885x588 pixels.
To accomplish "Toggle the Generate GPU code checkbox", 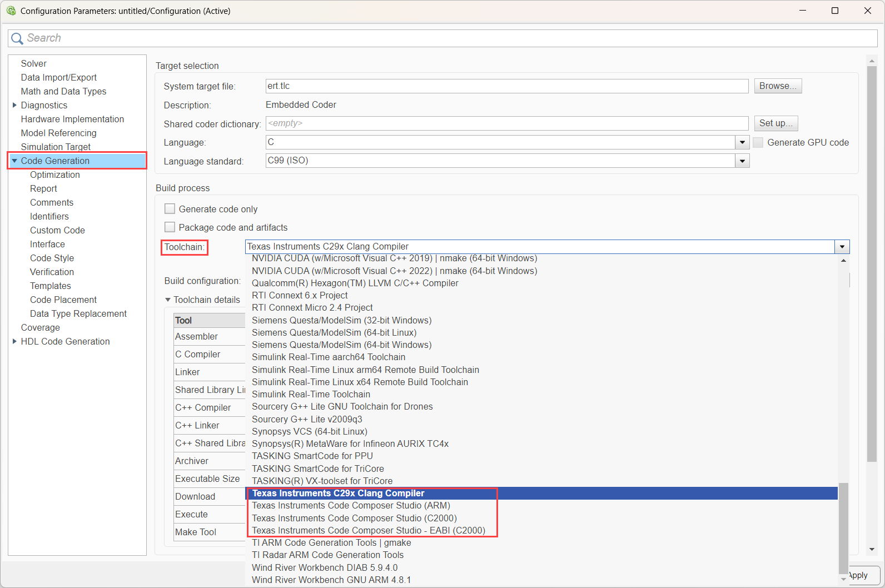I will click(758, 143).
